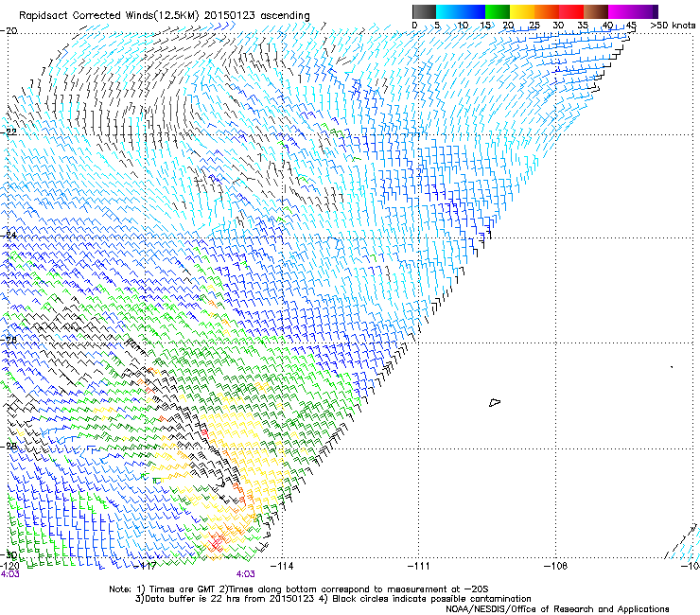Click the '-108' longitude label
Image resolution: width=700 pixels, height=615 pixels.
click(x=556, y=567)
